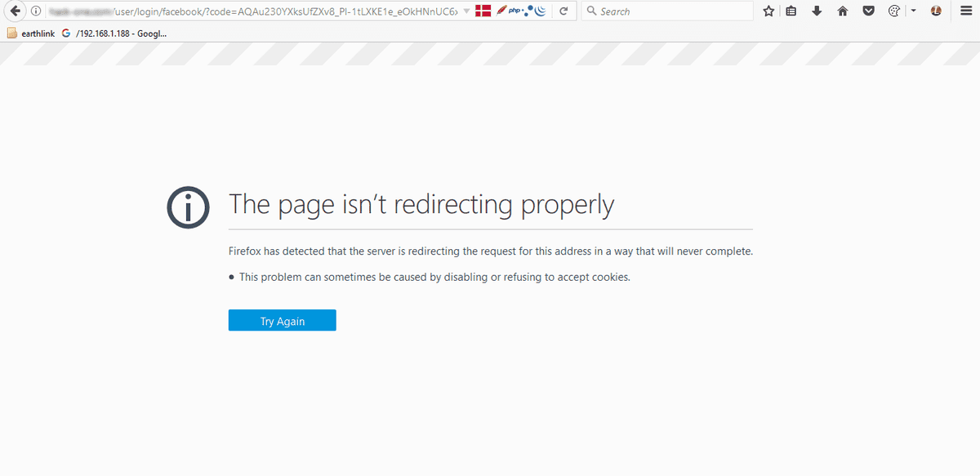
Task: Open site information via the info icon
Action: 36,11
